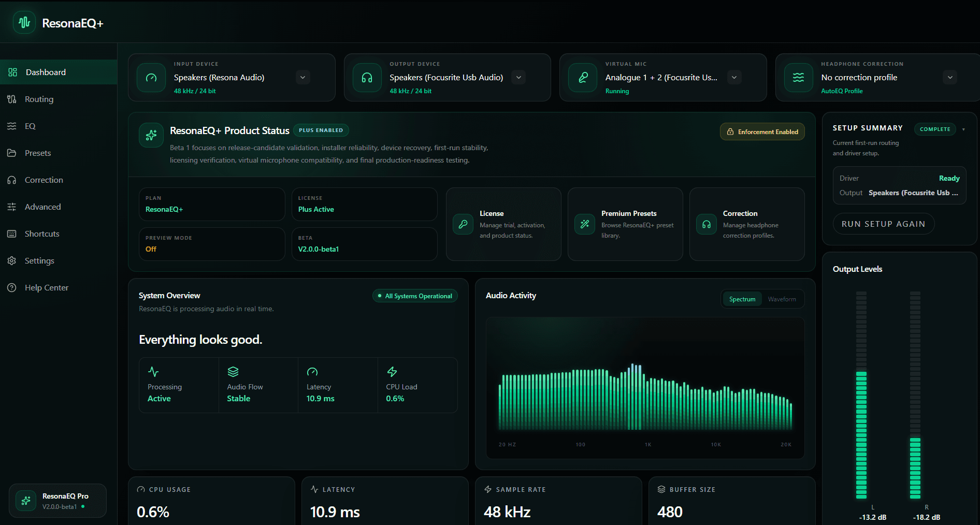
Task: Open the Shortcuts page
Action: 59,234
